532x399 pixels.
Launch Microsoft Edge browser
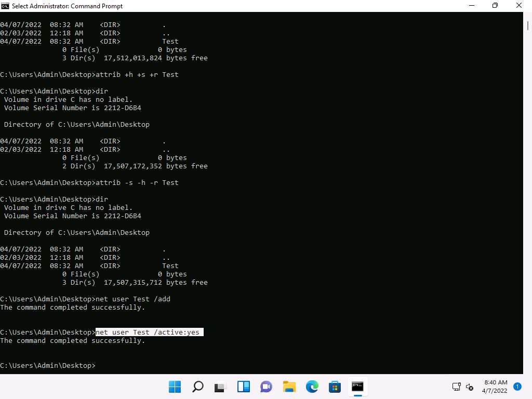point(312,387)
